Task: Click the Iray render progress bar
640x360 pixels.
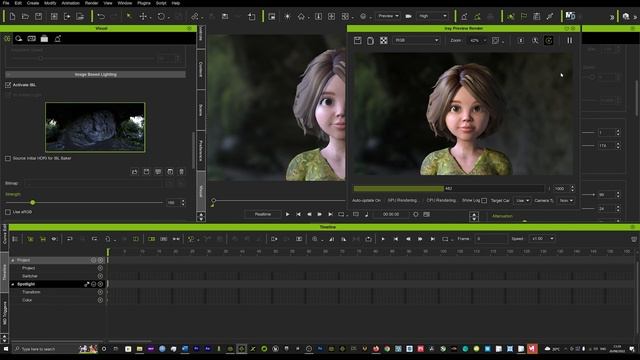Action: [449, 189]
